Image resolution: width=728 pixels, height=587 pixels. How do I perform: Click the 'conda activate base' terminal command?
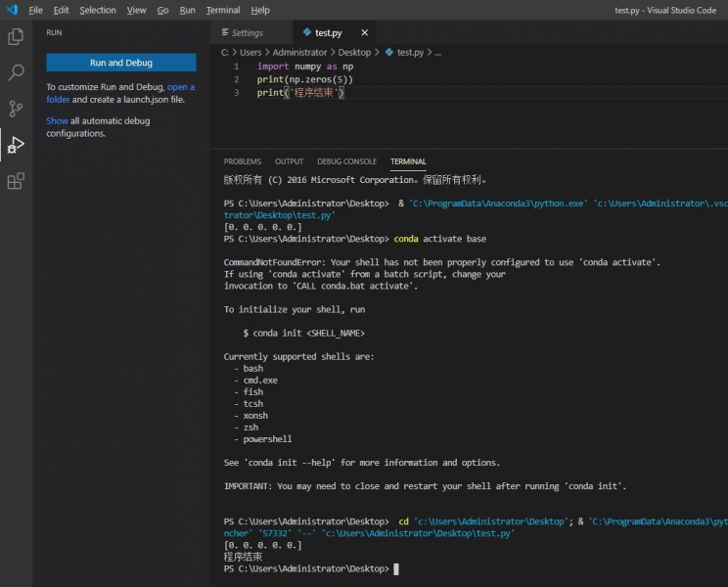click(439, 239)
